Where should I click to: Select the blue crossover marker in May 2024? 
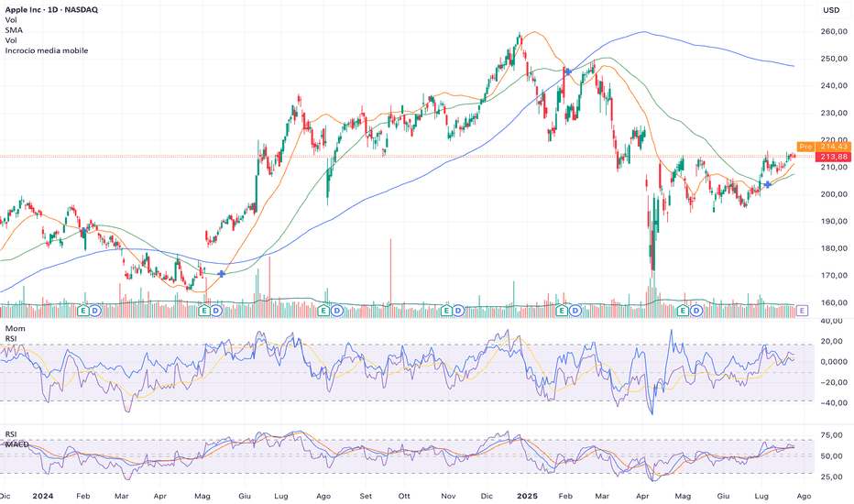point(221,274)
